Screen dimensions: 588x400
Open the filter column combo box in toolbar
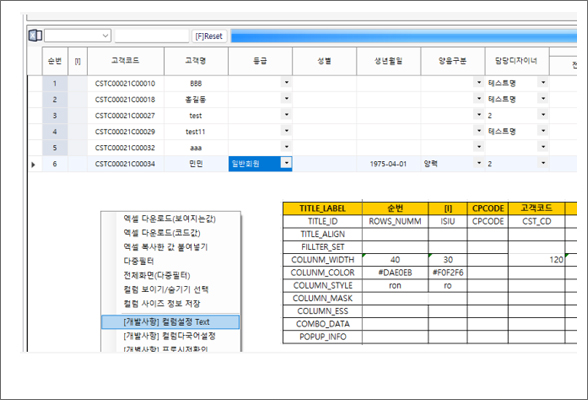click(78, 36)
